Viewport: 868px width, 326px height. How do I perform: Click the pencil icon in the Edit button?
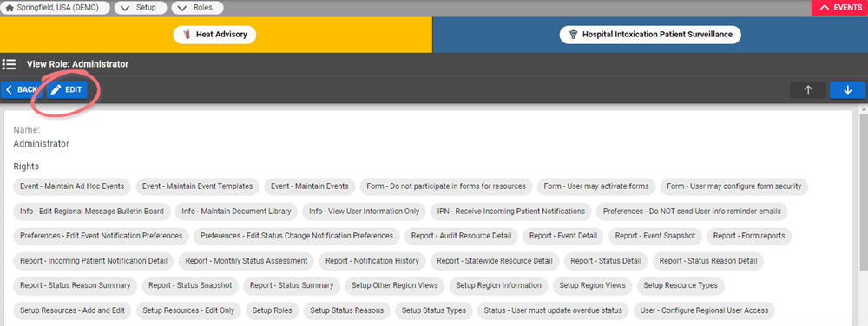56,90
